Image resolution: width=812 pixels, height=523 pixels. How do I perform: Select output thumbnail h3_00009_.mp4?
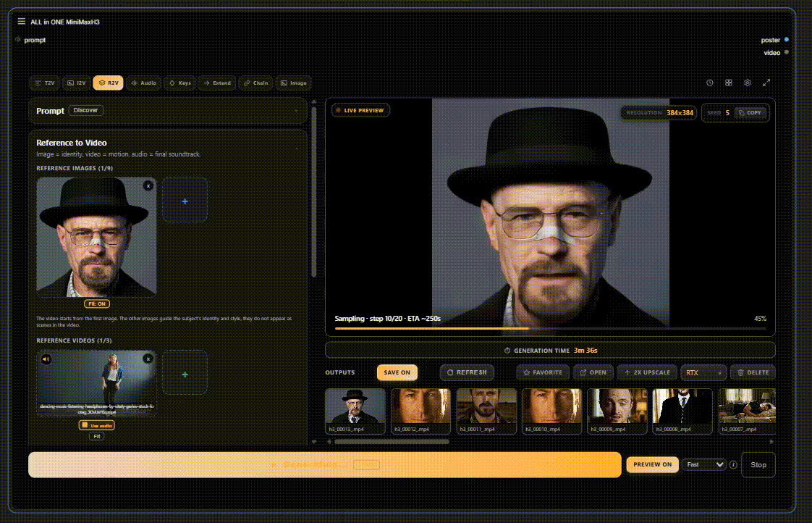[617, 411]
